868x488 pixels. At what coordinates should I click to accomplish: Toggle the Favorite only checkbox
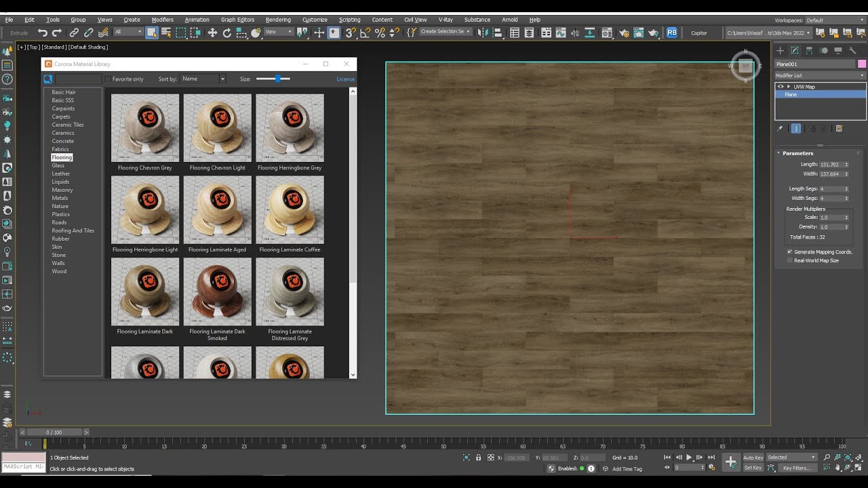(107, 79)
